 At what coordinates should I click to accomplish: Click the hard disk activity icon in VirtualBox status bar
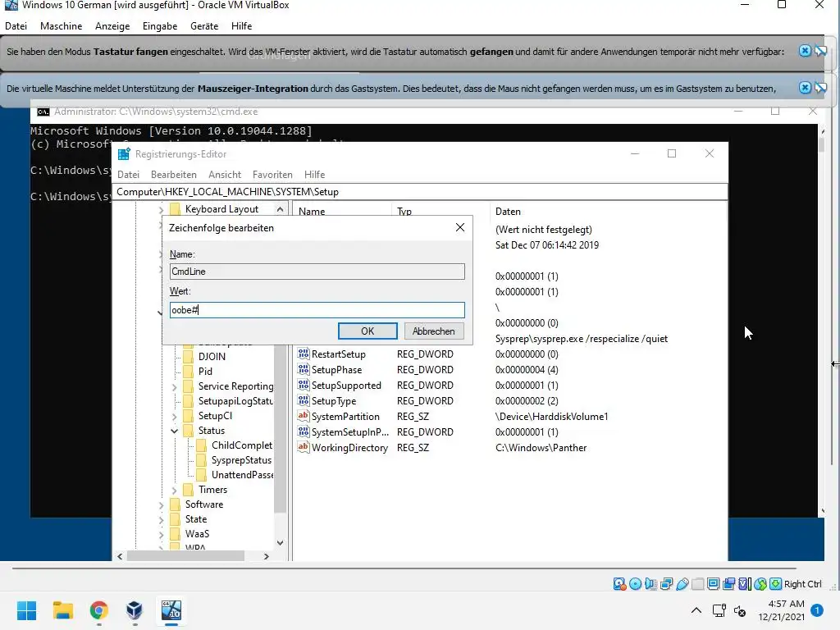click(x=620, y=584)
